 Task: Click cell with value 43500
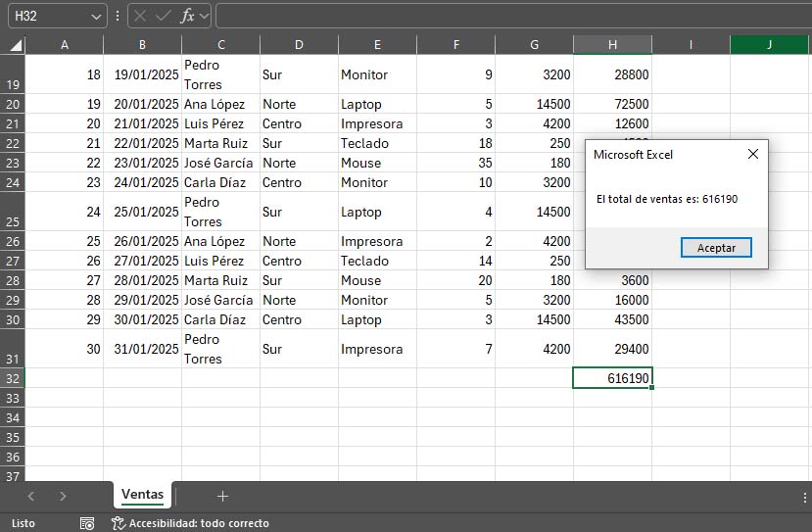612,319
